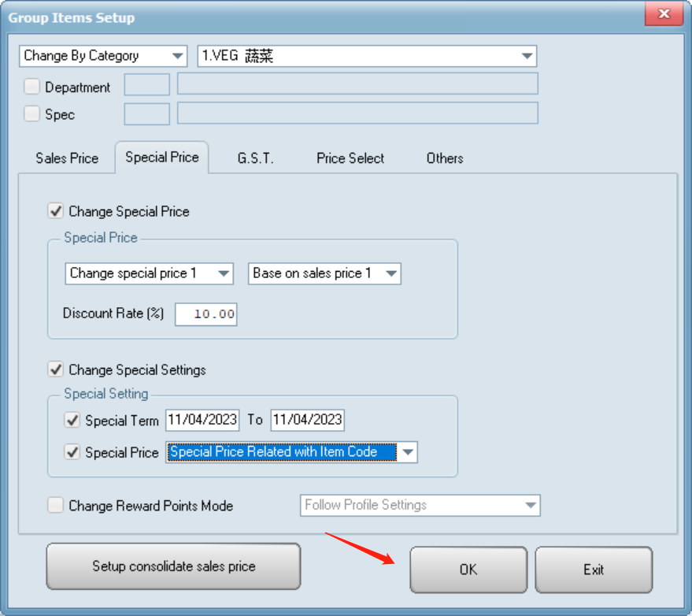Expand the Special Price Related with Item Code dropdown

[407, 452]
